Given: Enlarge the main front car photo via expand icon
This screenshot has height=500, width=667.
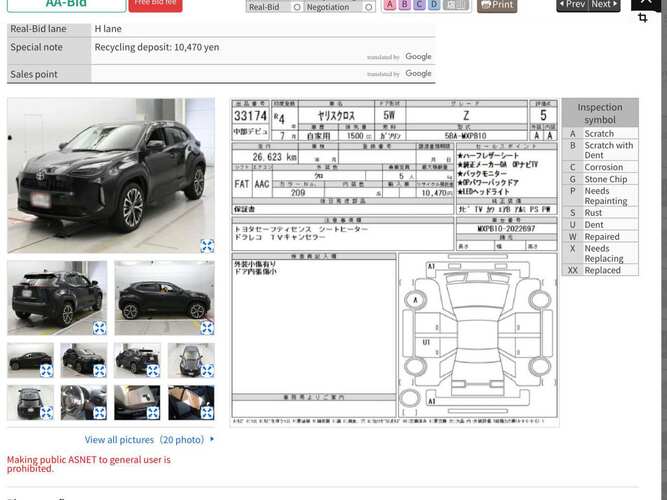Looking at the screenshot, I should [x=207, y=246].
